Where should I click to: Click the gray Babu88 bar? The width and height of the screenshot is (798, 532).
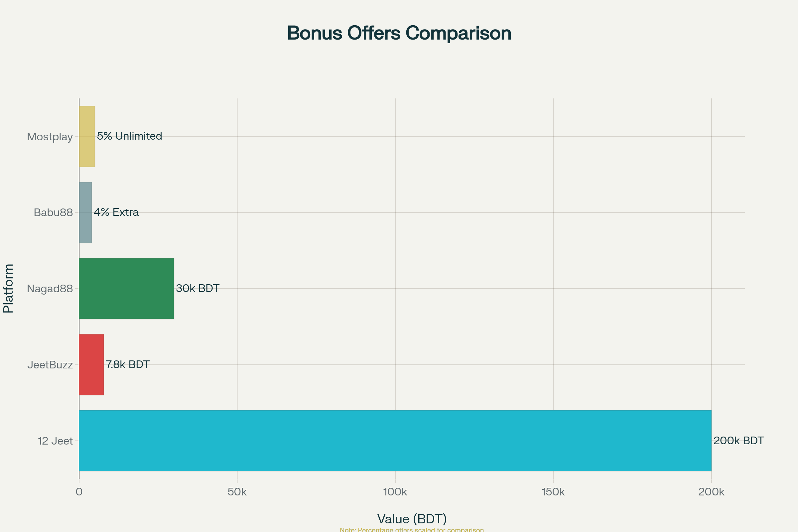click(x=85, y=212)
